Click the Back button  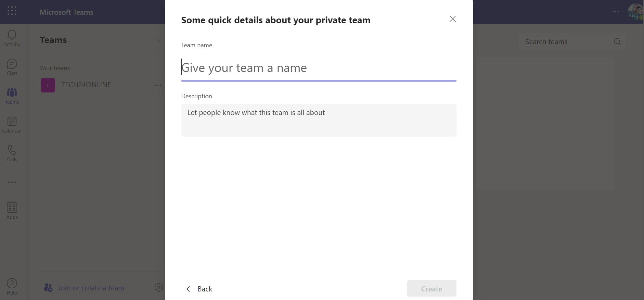point(199,289)
